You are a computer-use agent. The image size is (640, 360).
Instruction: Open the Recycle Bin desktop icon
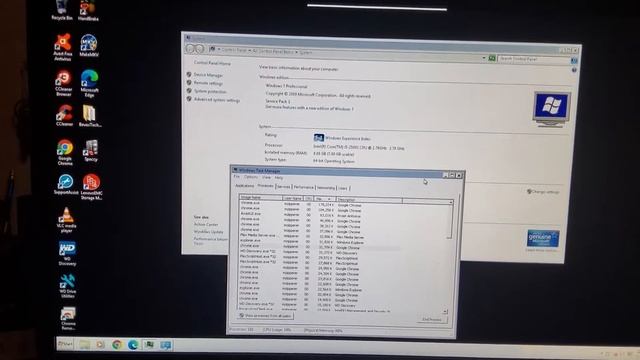tap(62, 10)
